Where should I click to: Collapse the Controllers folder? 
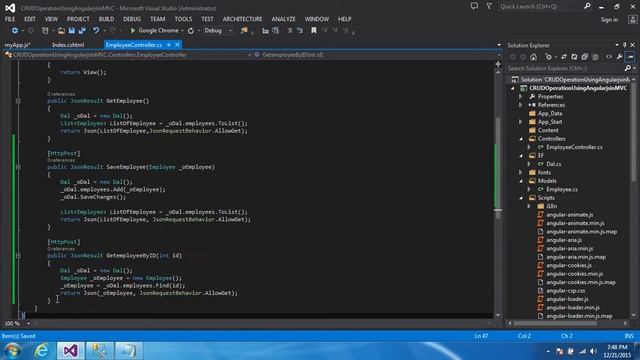[x=521, y=139]
